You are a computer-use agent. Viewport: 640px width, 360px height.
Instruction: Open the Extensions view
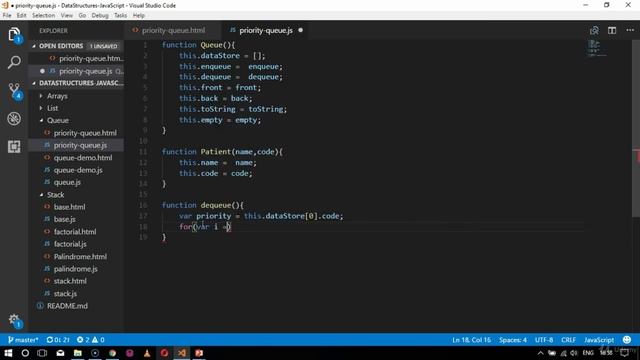pyautogui.click(x=14, y=147)
